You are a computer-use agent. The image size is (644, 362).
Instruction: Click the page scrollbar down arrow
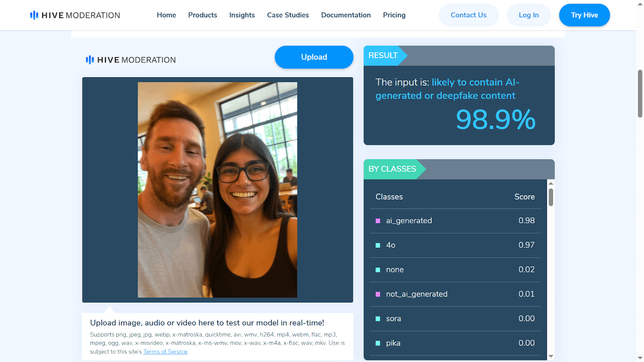tap(640, 358)
